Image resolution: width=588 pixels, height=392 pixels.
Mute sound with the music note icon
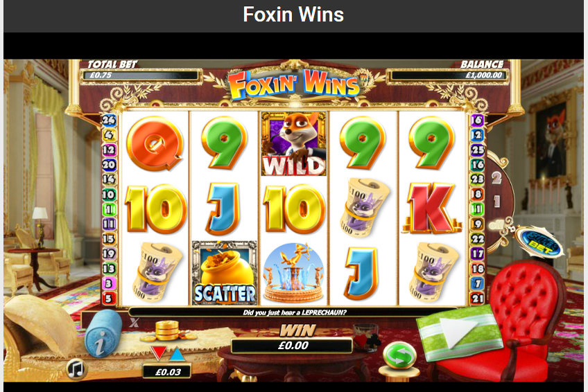(x=76, y=369)
